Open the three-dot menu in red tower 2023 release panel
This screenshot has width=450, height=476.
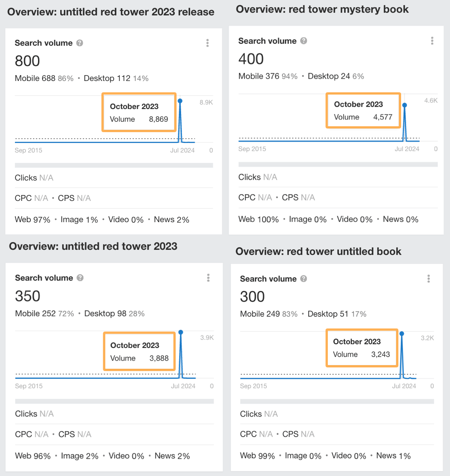[207, 43]
